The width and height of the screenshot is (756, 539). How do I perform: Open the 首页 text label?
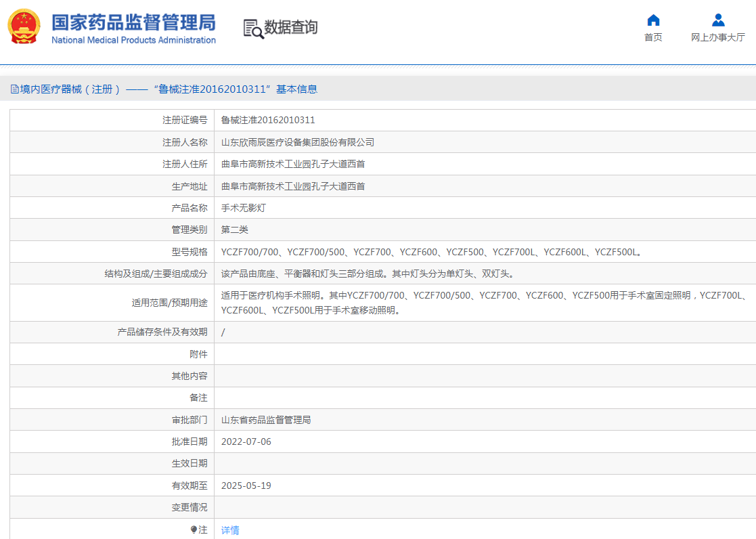point(653,38)
